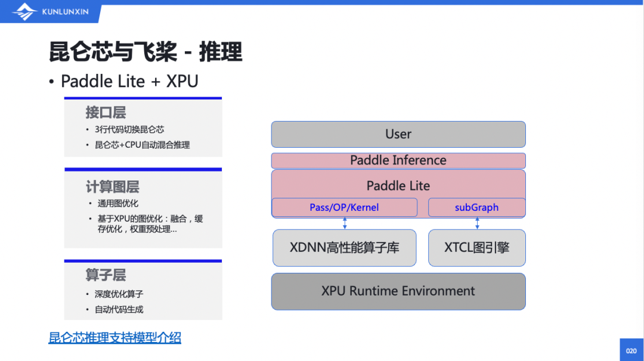Click the XTCL图引擎 box
This screenshot has width=644, height=361.
tap(477, 248)
